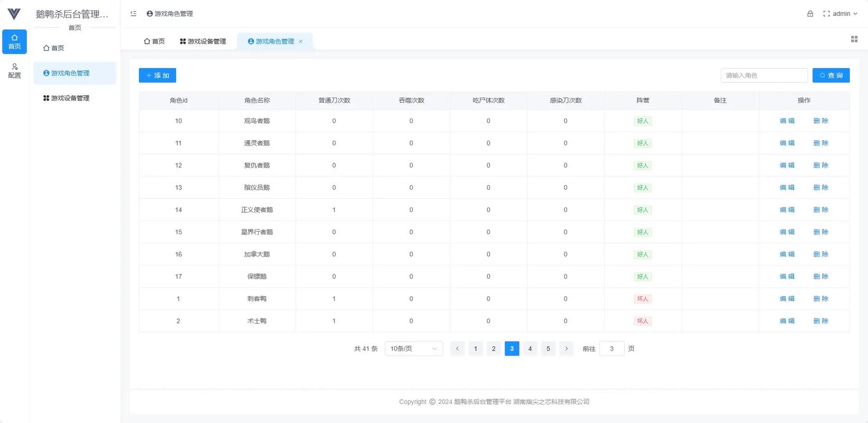The height and width of the screenshot is (423, 868).
Task: Click the 鹅鸭杀后台管理 title text
Action: point(72,14)
